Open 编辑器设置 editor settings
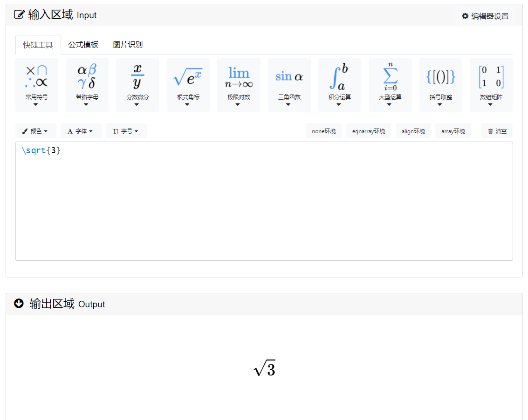This screenshot has height=420, width=528. pos(485,16)
